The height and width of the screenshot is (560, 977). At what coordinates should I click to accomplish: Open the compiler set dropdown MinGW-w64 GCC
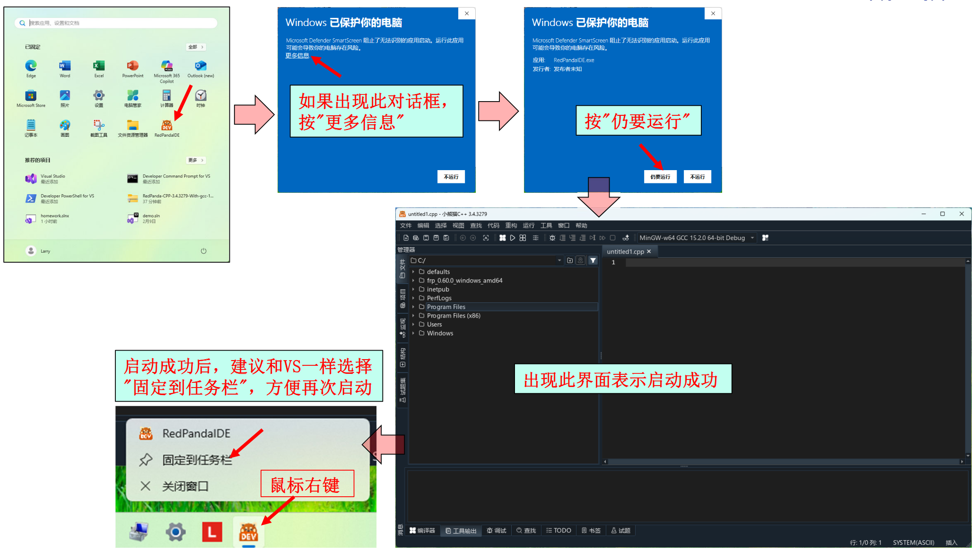coord(696,238)
